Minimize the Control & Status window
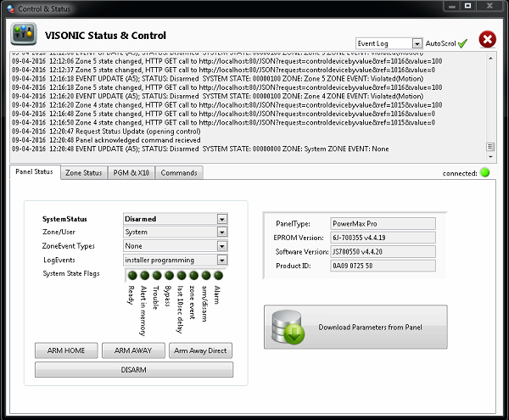This screenshot has width=509, height=420. [452, 6]
